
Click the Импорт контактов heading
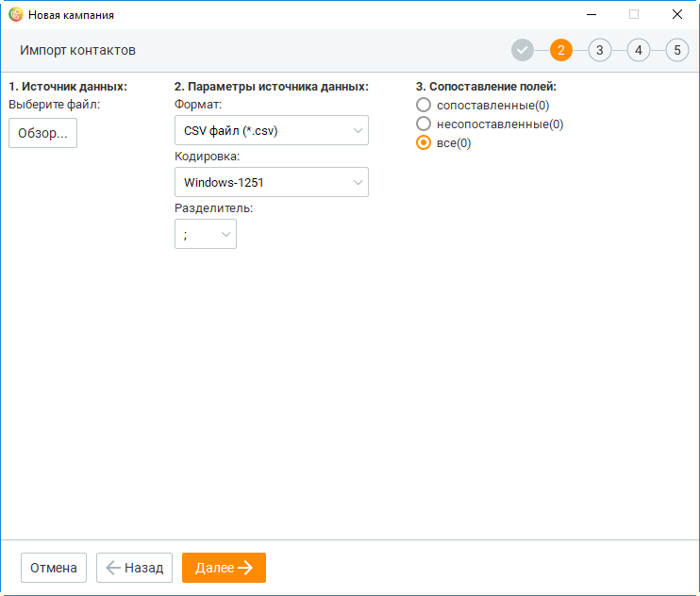pyautogui.click(x=77, y=50)
